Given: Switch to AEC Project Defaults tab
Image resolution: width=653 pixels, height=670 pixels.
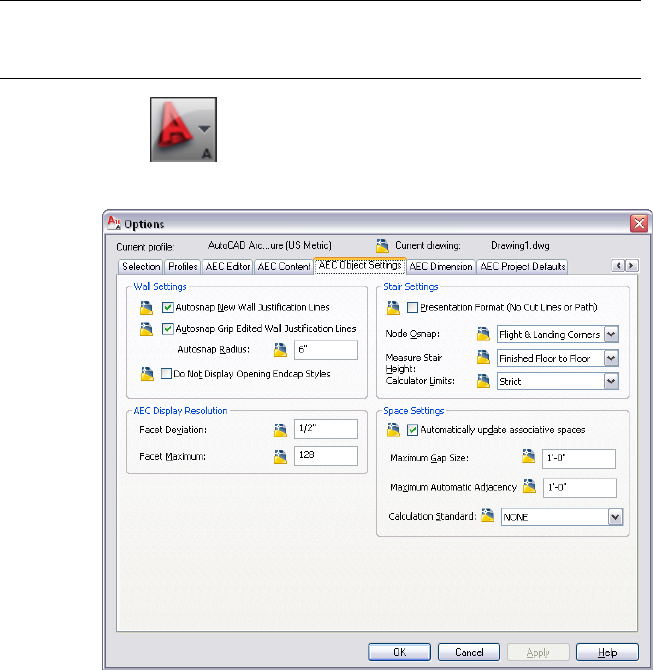Looking at the screenshot, I should 522,267.
